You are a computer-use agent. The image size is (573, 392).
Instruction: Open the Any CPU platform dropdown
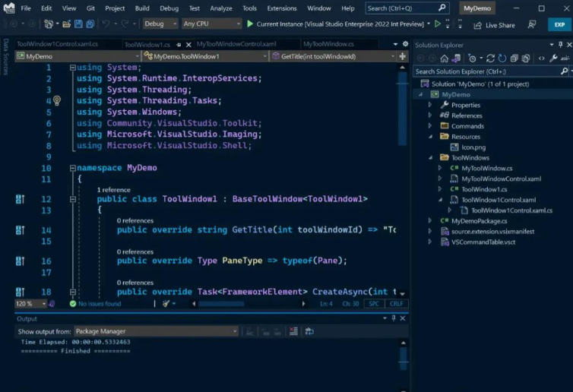click(211, 24)
